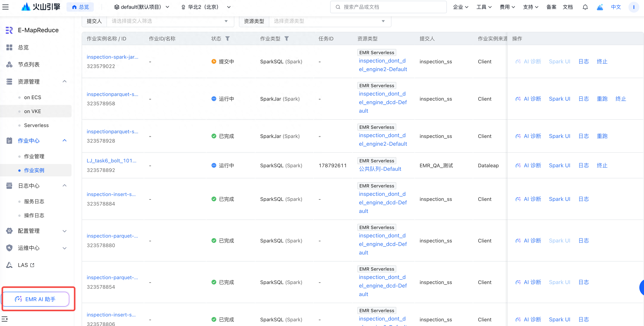The image size is (644, 326).
Task: Open the 提交人 filter dropdown
Action: tap(170, 21)
